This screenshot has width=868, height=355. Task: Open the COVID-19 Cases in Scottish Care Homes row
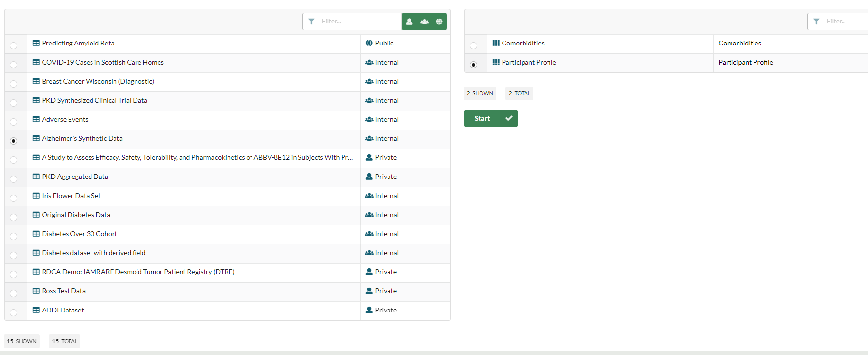(103, 62)
